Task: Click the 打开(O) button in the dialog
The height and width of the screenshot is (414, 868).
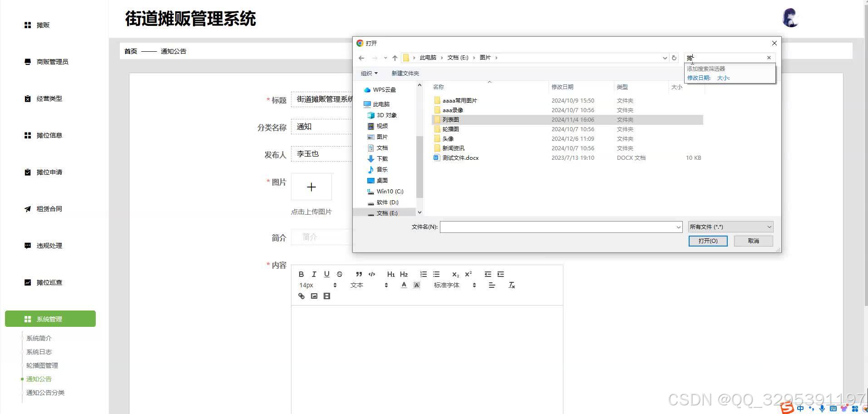Action: [x=708, y=241]
